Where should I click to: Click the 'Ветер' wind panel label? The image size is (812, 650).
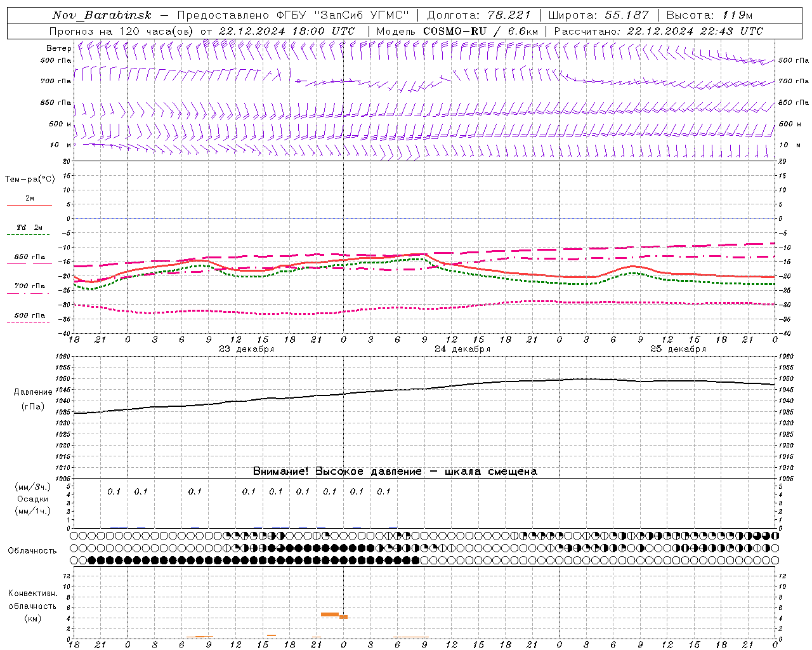pyautogui.click(x=59, y=48)
